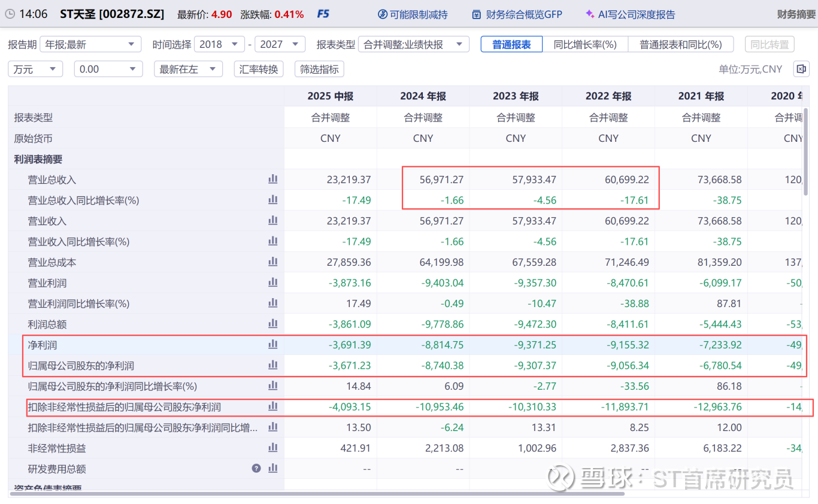Click help question mark near 研发费用总额
Screen dimensions: 818x504
click(x=256, y=468)
